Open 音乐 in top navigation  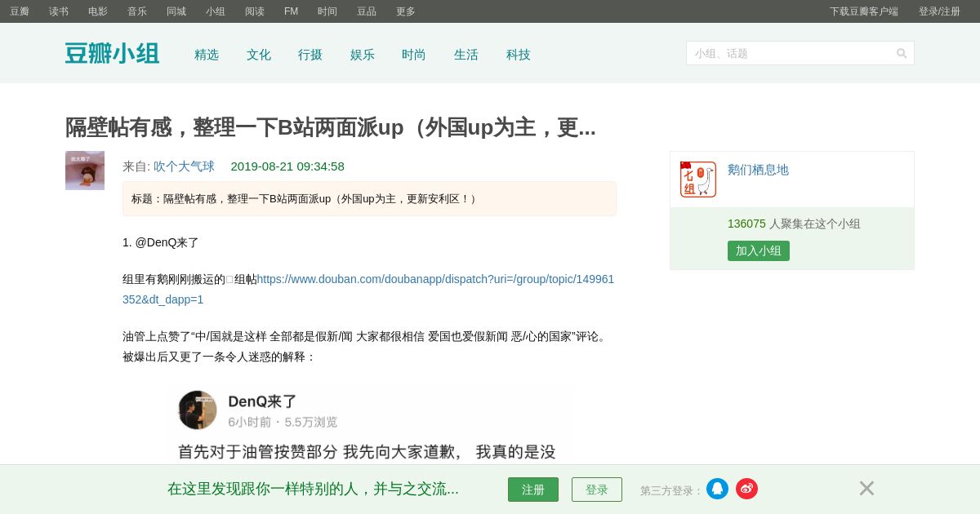[137, 11]
